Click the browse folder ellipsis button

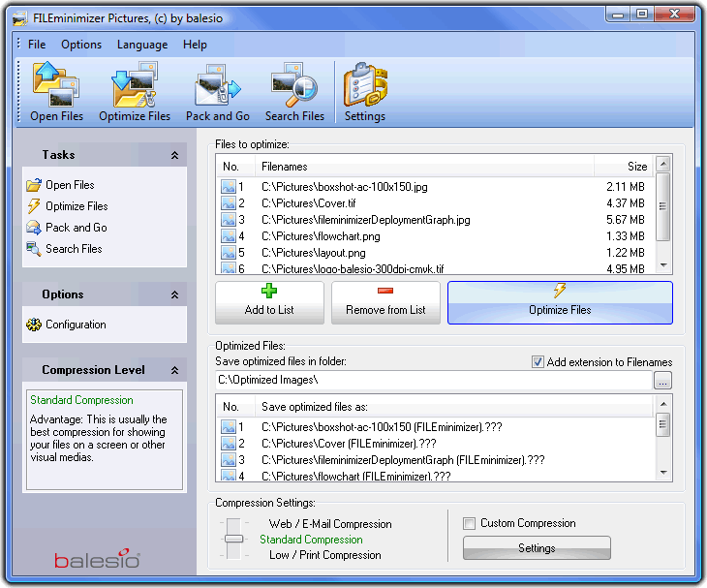pyautogui.click(x=662, y=380)
